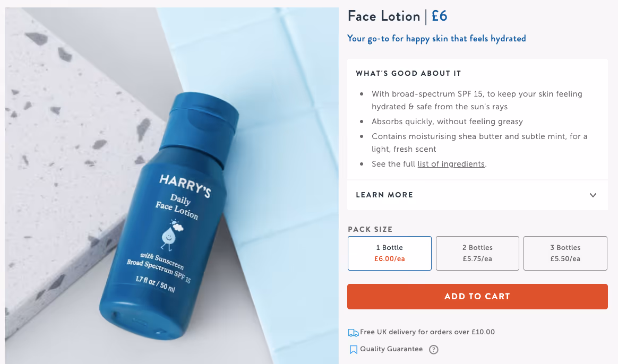
Task: Click the Harry's logo on bottle
Action: point(185,186)
